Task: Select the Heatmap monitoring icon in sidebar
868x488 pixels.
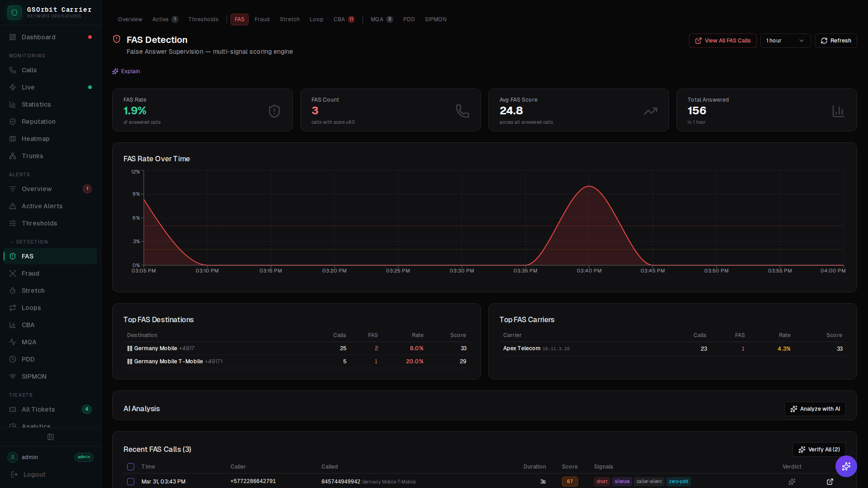Action: click(13, 139)
